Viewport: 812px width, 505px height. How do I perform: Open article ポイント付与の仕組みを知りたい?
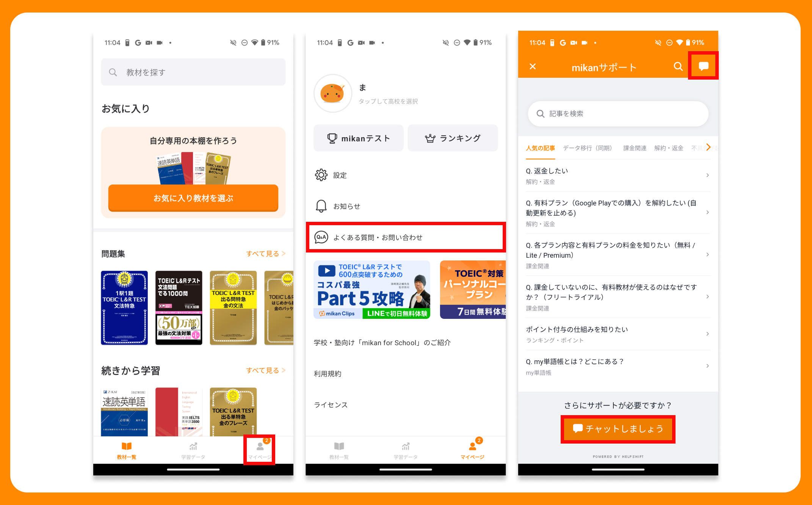[x=618, y=334]
